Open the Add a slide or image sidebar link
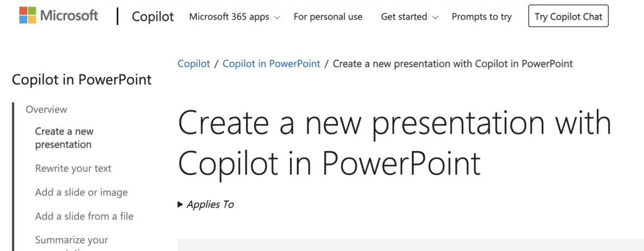 (x=81, y=192)
